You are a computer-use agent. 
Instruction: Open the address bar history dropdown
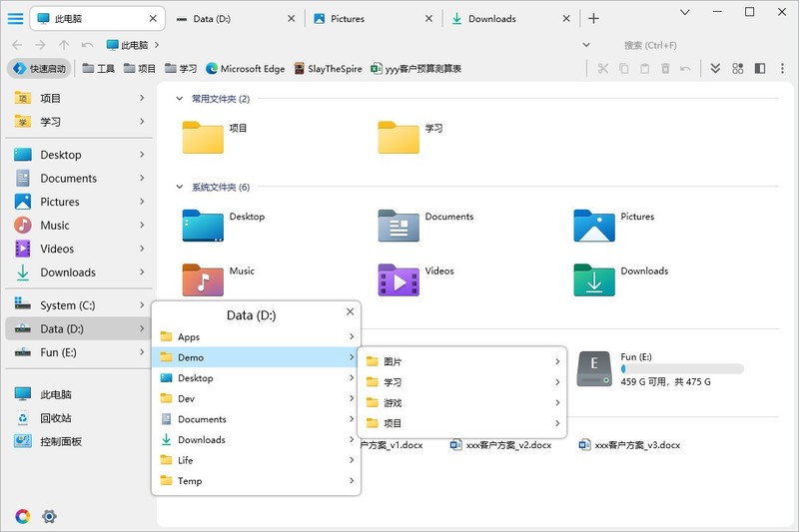tap(586, 45)
